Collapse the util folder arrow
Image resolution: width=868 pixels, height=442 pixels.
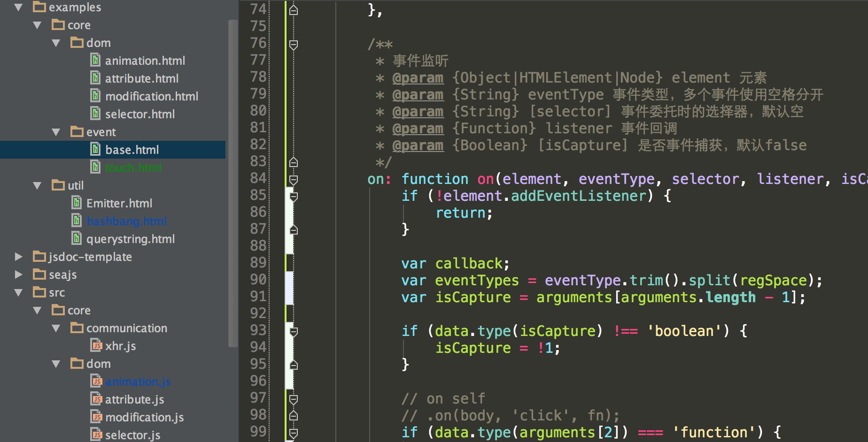(37, 185)
